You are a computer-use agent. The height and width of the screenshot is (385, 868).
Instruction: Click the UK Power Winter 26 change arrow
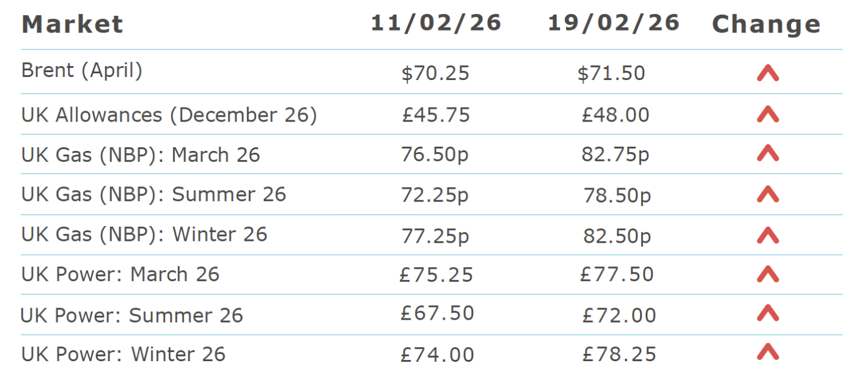point(768,353)
